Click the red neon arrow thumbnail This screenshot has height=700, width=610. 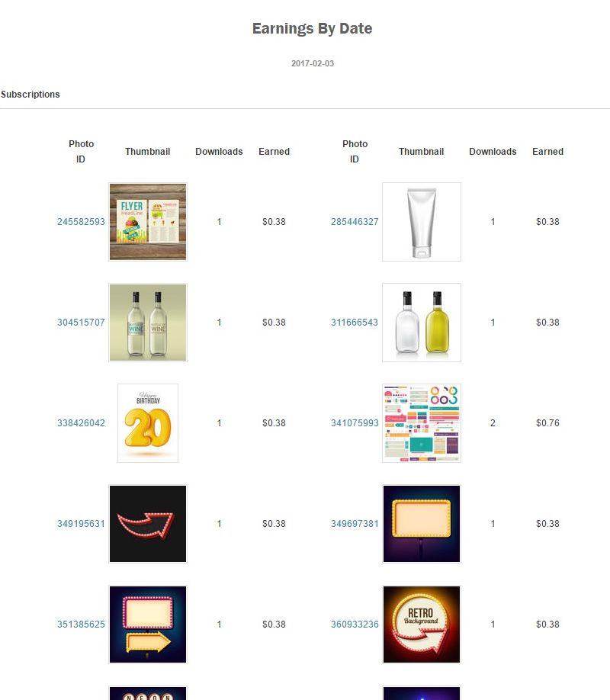(x=148, y=524)
